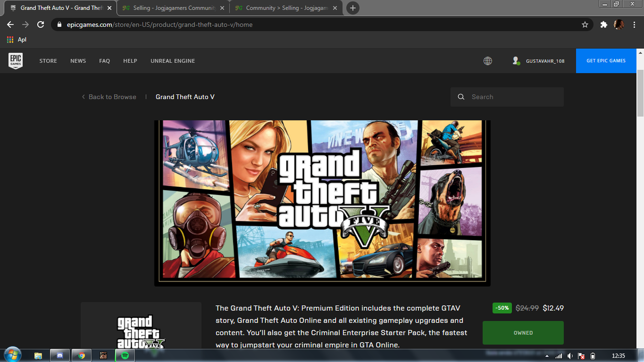Image resolution: width=644 pixels, height=362 pixels.
Task: Go Back to Browse
Action: click(x=109, y=97)
